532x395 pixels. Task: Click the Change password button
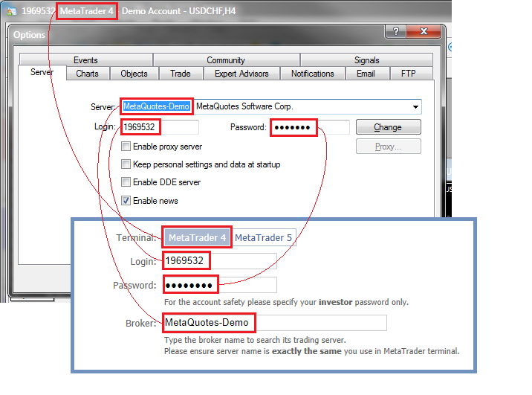coord(388,127)
